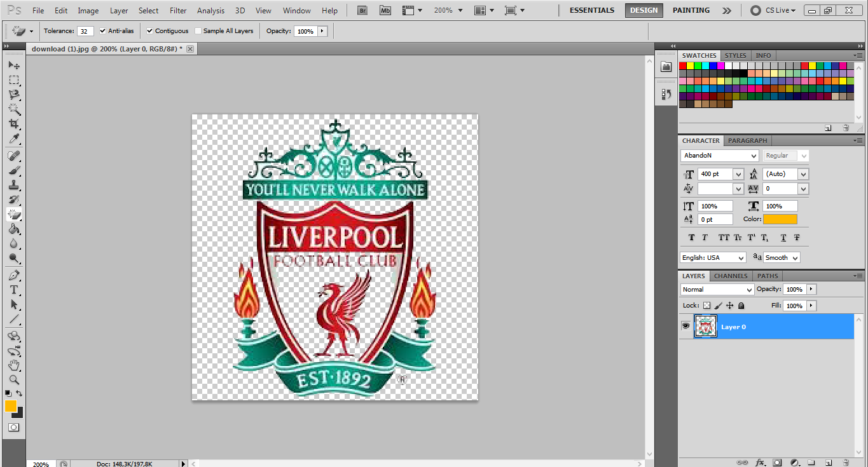The height and width of the screenshot is (467, 868).
Task: Hide Layer 0 using eye icon
Action: 685,326
